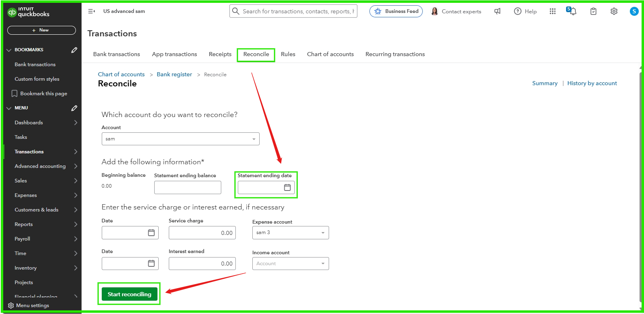The height and width of the screenshot is (314, 644).
Task: Collapse the BOOKMARKS section
Action: (9, 50)
